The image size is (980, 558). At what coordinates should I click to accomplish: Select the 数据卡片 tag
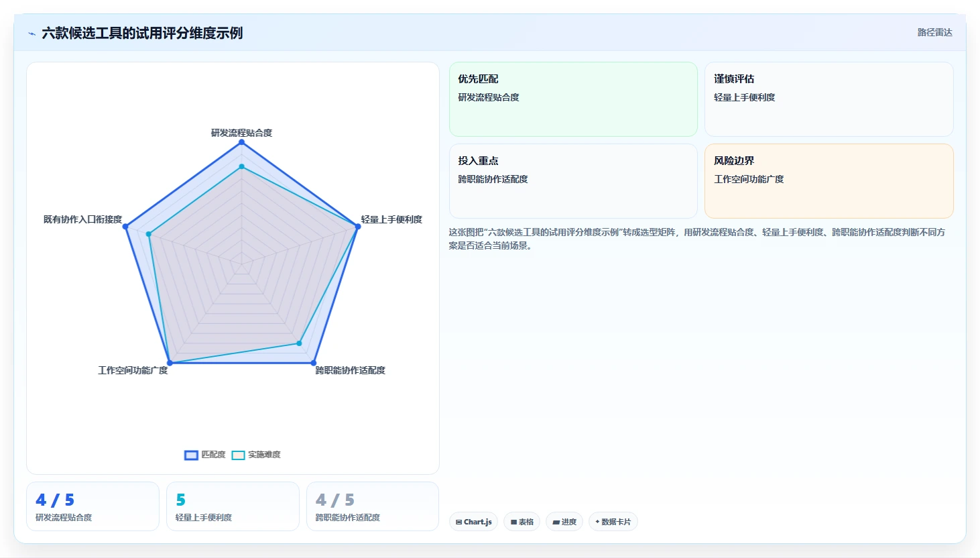click(x=613, y=522)
